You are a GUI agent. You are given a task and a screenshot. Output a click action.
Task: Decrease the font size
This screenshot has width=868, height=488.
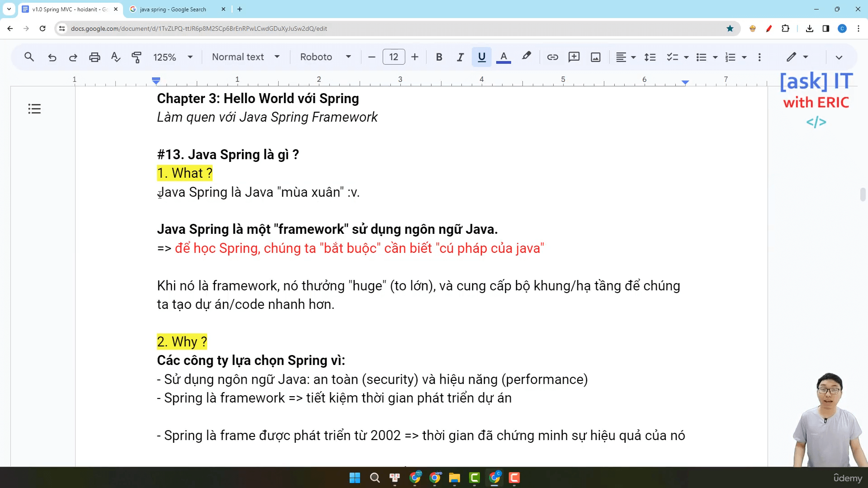pyautogui.click(x=372, y=57)
